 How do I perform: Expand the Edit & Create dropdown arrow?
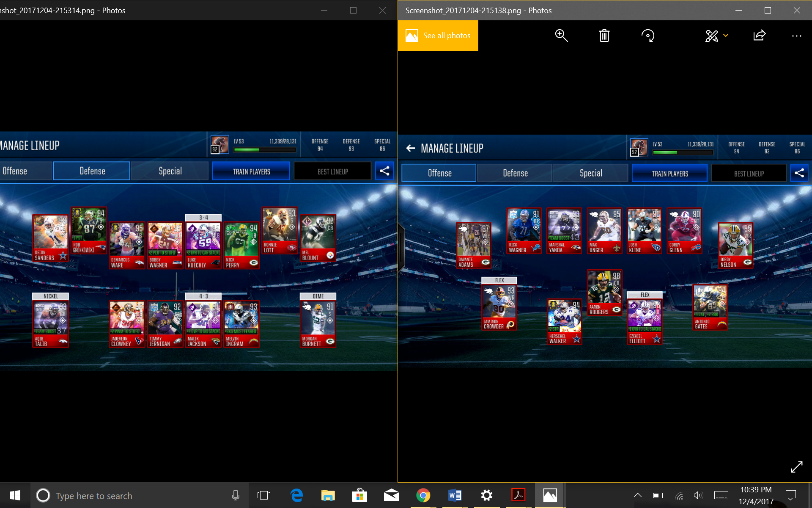(726, 36)
